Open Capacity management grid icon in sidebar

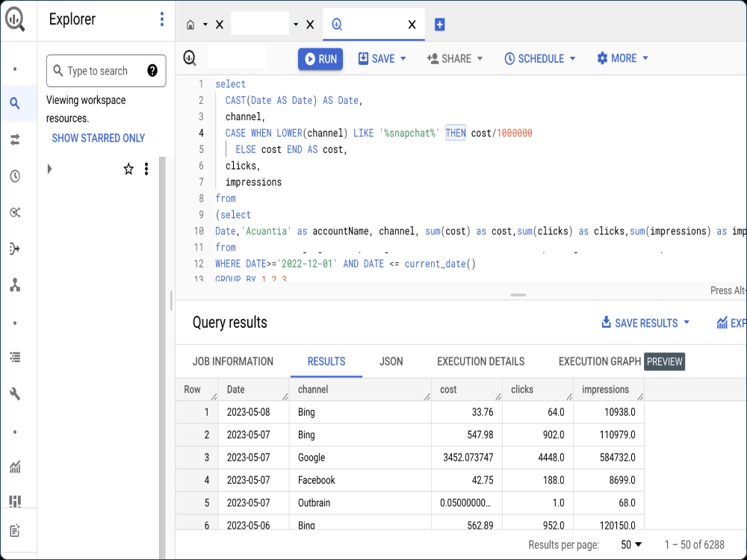click(15, 501)
